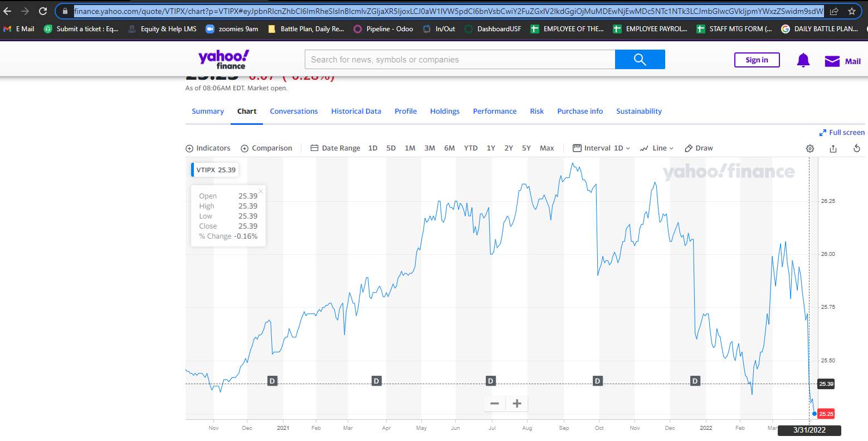Open E Mail Gmail bookmark

[19, 29]
